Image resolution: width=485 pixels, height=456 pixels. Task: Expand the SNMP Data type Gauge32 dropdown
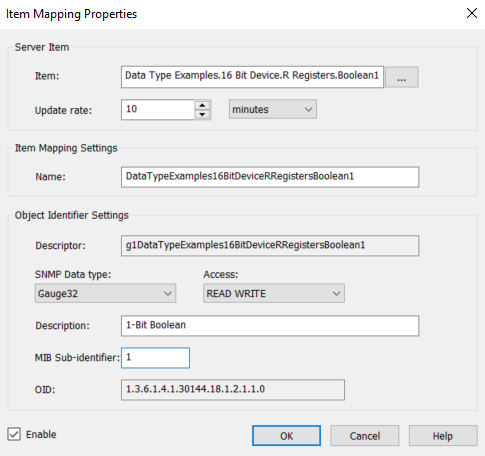pos(105,293)
